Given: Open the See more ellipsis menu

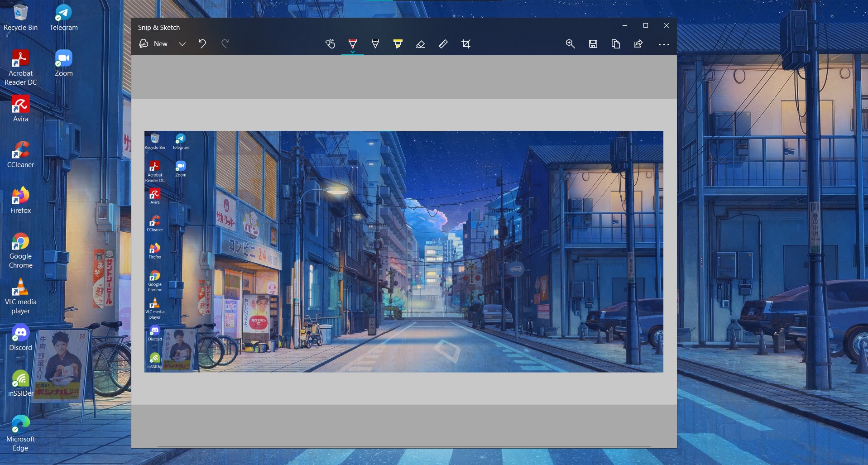Looking at the screenshot, I should tap(663, 44).
